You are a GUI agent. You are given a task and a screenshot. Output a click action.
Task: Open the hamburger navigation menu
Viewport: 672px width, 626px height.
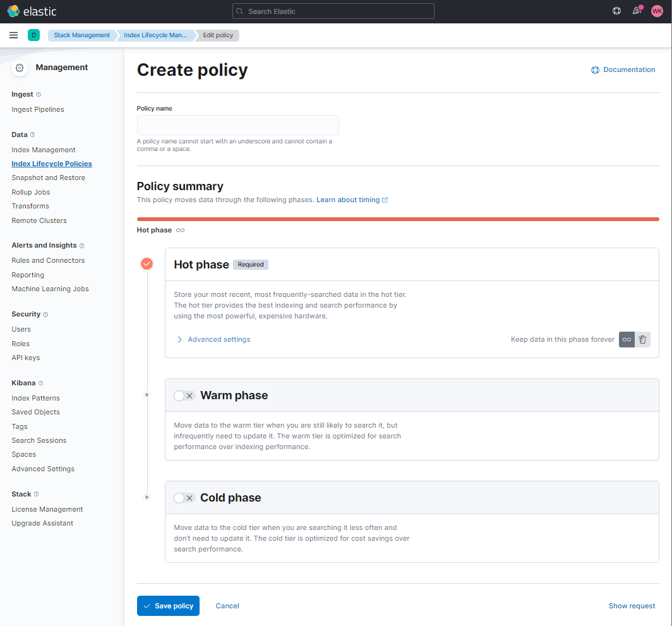(x=13, y=35)
